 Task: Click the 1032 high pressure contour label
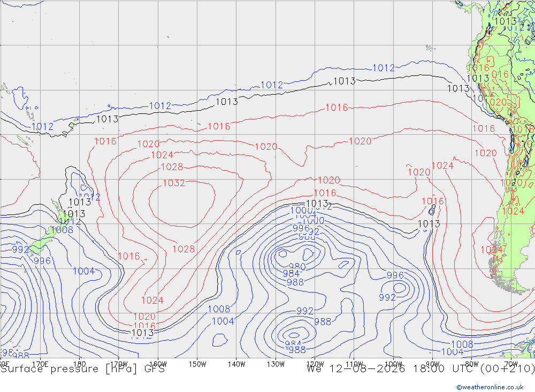[x=174, y=183]
